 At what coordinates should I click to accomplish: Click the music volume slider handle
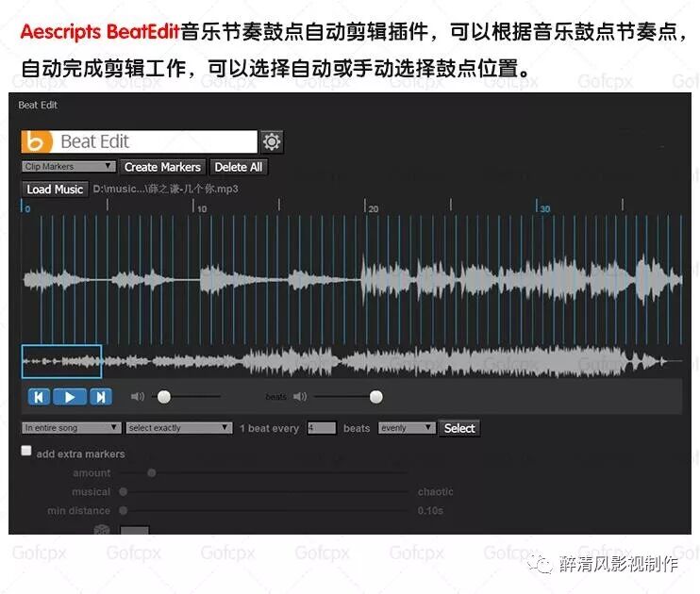coord(164,397)
